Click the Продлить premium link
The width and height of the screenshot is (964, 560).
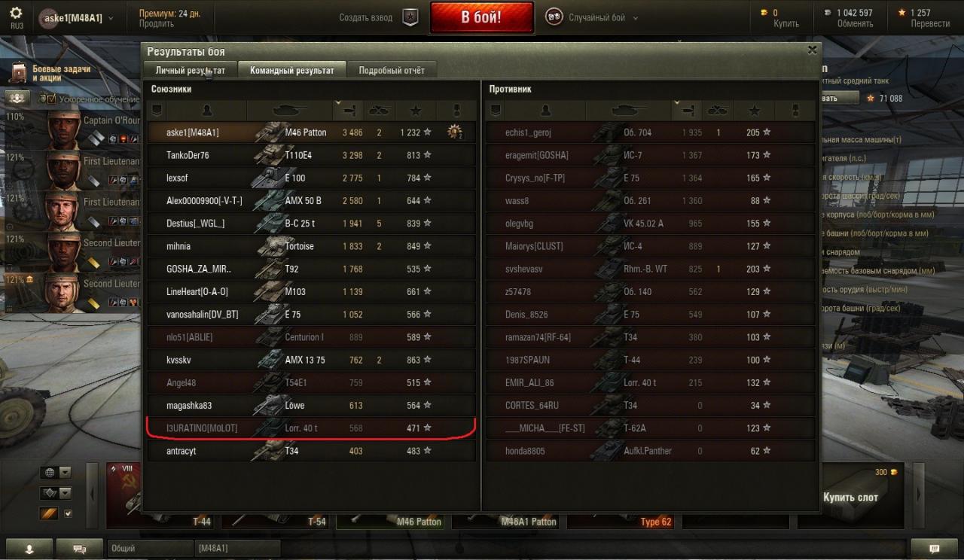point(157,23)
